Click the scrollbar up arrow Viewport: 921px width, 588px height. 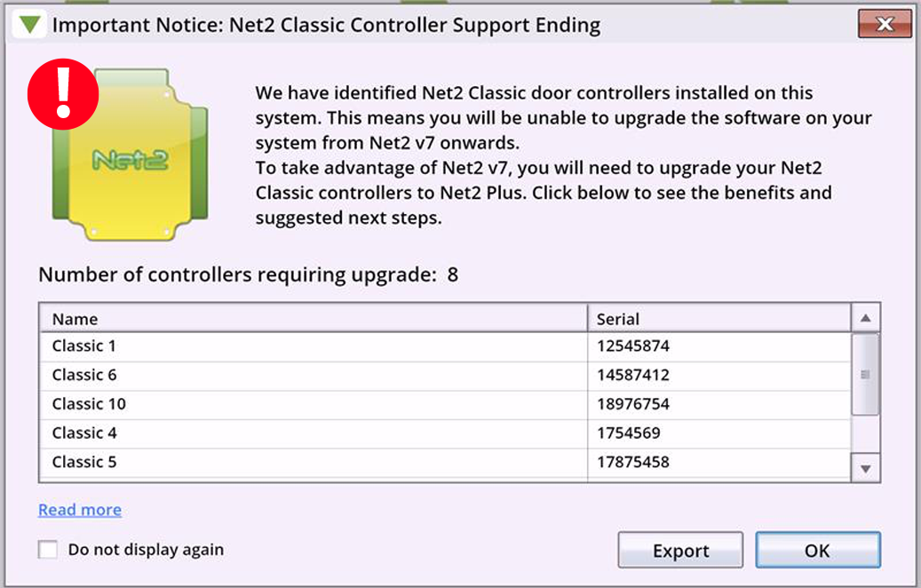(865, 318)
